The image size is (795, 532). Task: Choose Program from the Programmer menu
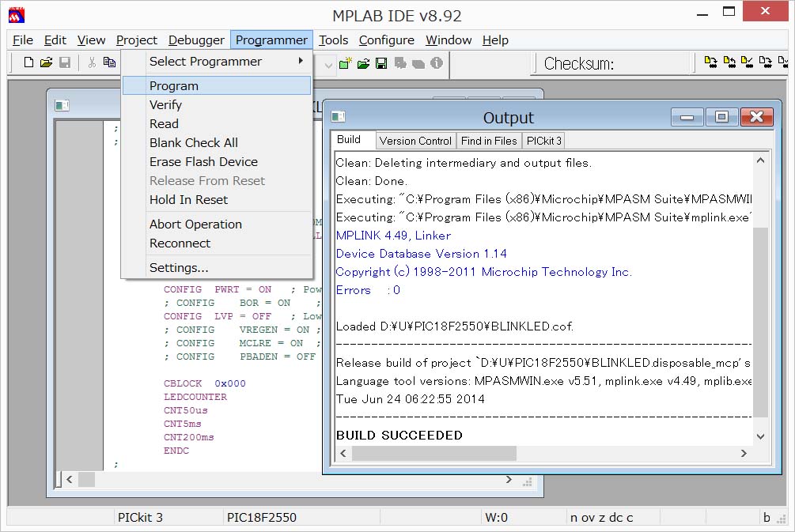click(217, 85)
